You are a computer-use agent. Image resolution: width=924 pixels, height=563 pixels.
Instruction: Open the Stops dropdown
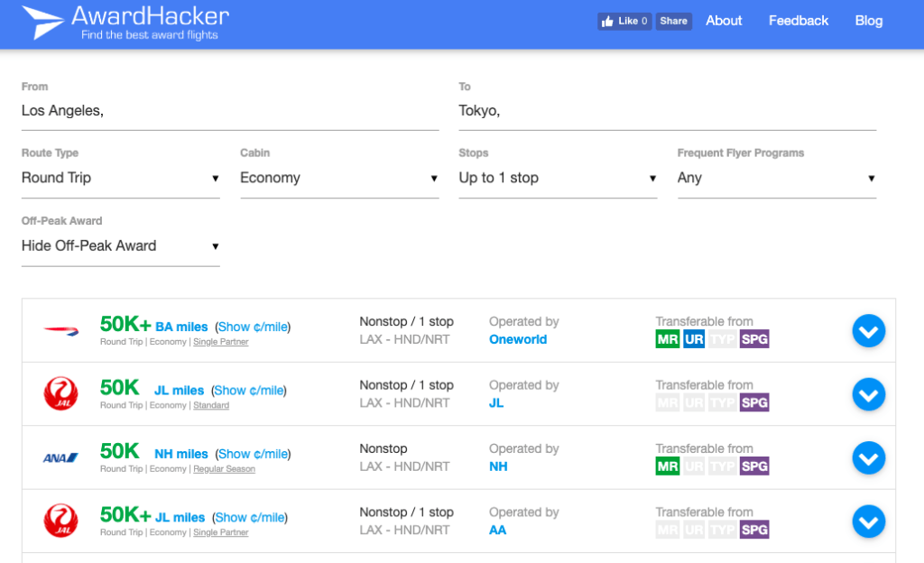[x=558, y=178]
